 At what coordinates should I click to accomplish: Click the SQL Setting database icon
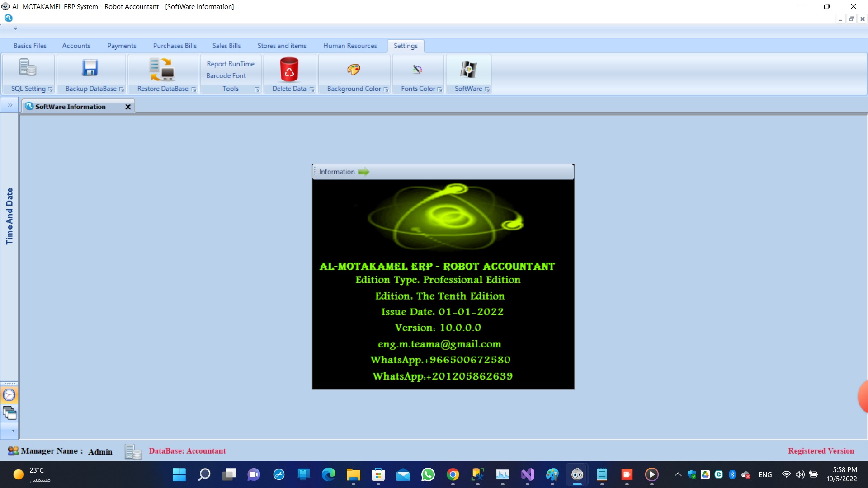[28, 68]
